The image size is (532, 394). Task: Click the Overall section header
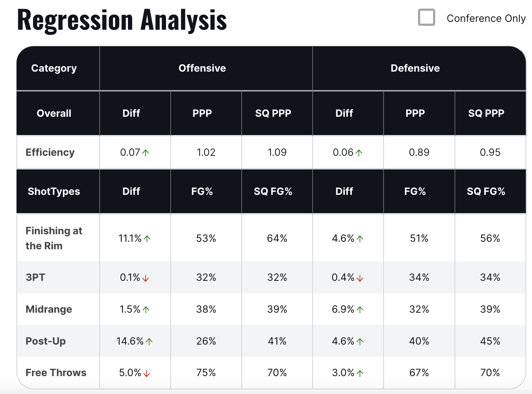pos(54,113)
